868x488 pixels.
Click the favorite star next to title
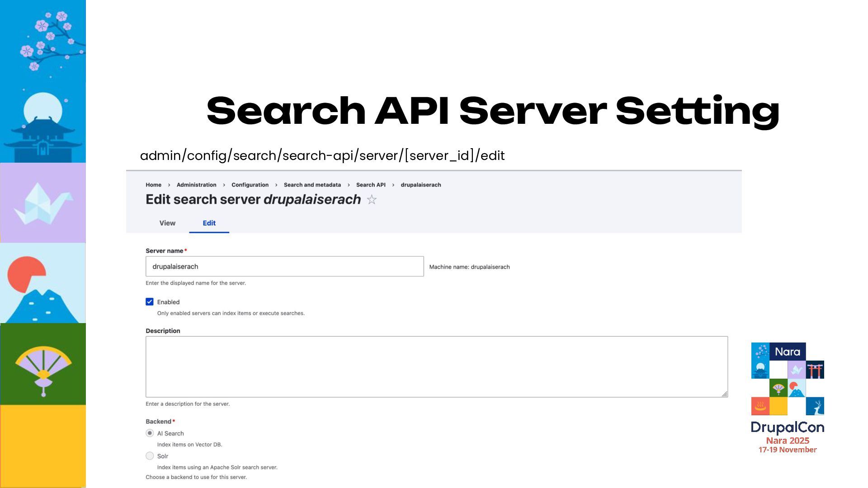[372, 200]
